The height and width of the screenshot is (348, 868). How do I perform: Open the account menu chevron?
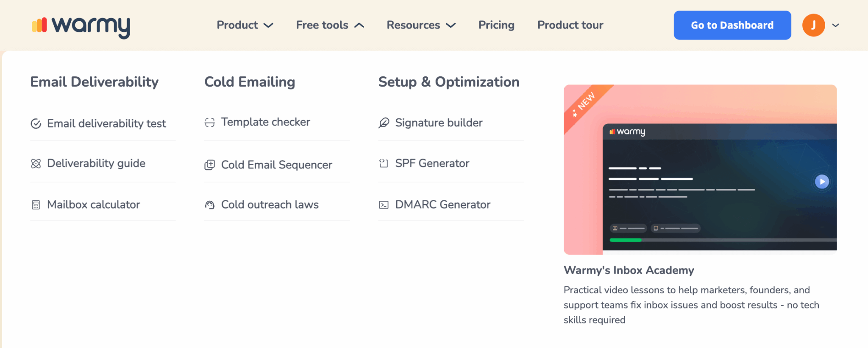click(835, 26)
